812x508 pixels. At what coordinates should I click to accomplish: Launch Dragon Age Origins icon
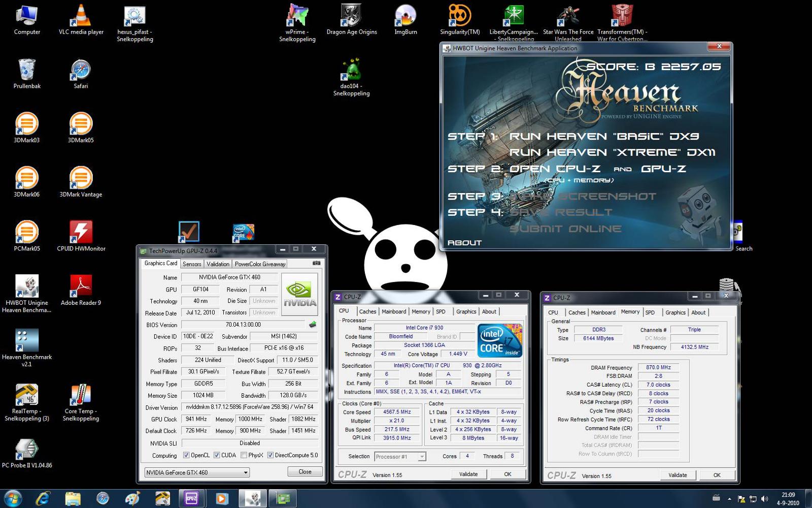click(x=352, y=19)
